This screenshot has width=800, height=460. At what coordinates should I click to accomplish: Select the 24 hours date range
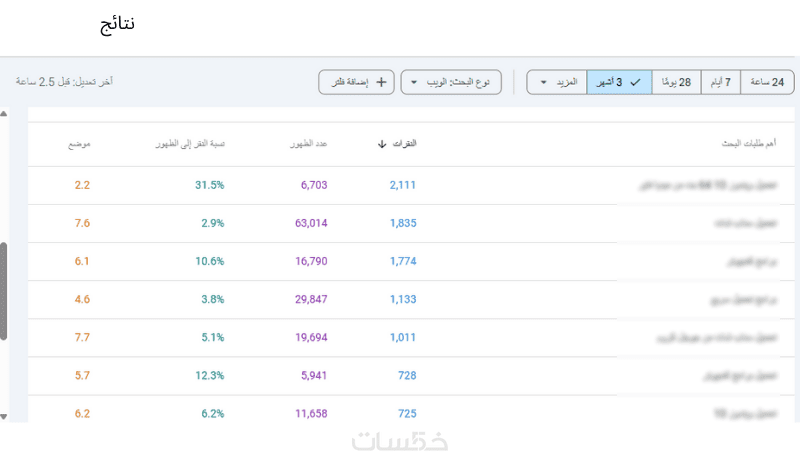[768, 82]
